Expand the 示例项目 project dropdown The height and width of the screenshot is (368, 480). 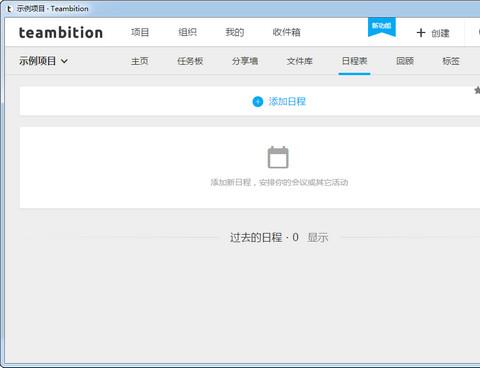(43, 61)
